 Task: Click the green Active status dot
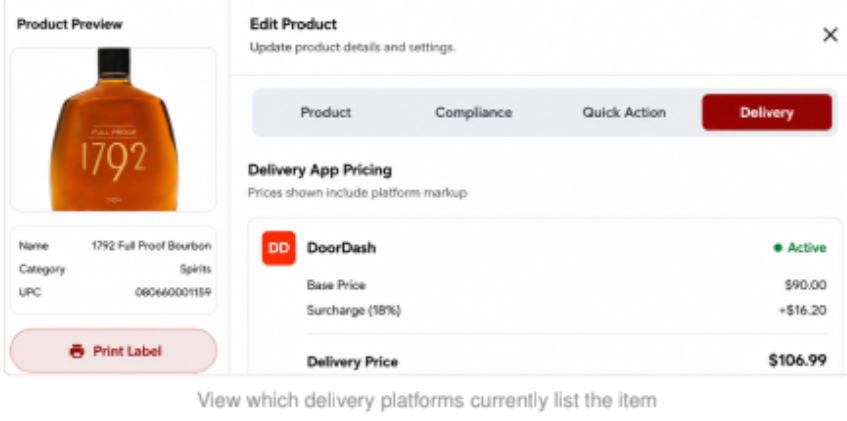tap(778, 248)
